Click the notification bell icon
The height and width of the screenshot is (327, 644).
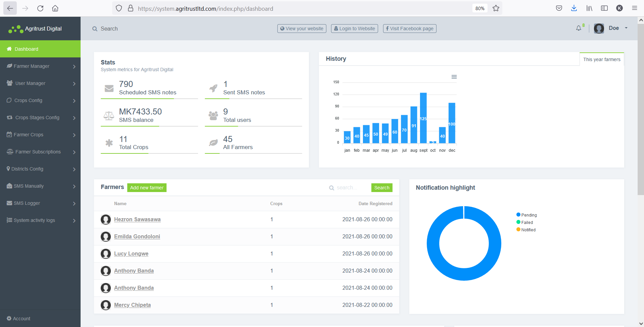tap(579, 29)
